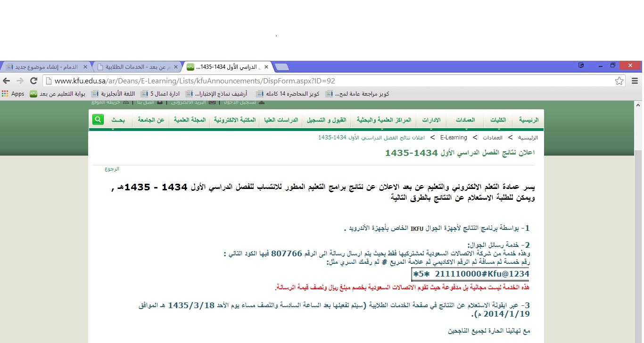Click item 2 heading خدمة رسائل الجوال
The height and width of the screenshot is (343, 644).
click(499, 245)
